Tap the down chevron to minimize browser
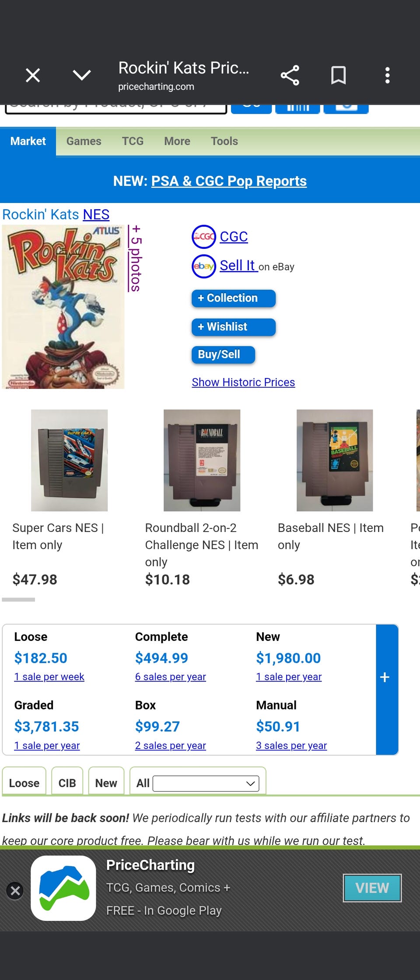Viewport: 420px width, 980px height. click(82, 75)
